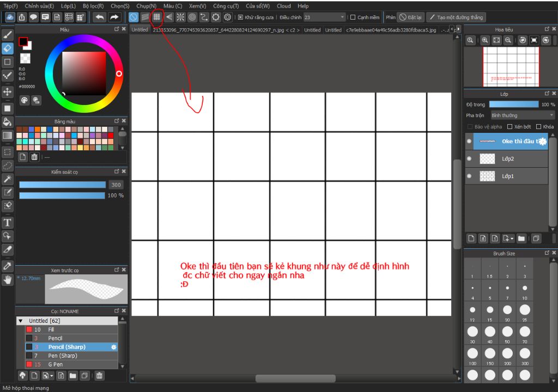The height and width of the screenshot is (392, 558).
Task: Enable Xén bớt checkbox
Action: [510, 127]
